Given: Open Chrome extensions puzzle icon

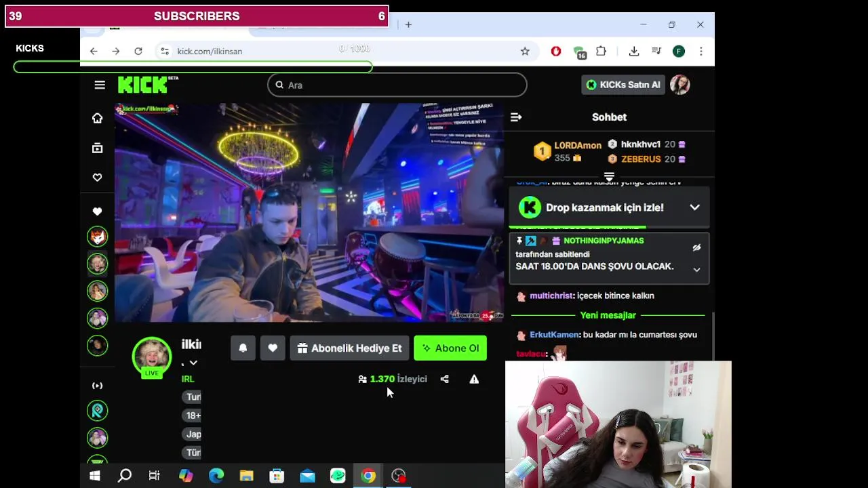Looking at the screenshot, I should (x=601, y=52).
